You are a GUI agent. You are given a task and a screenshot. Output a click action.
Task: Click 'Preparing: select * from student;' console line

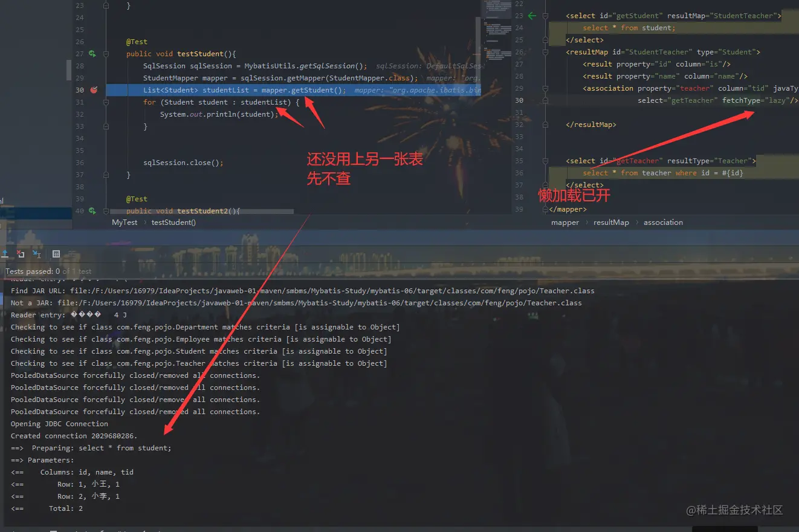tap(91, 448)
